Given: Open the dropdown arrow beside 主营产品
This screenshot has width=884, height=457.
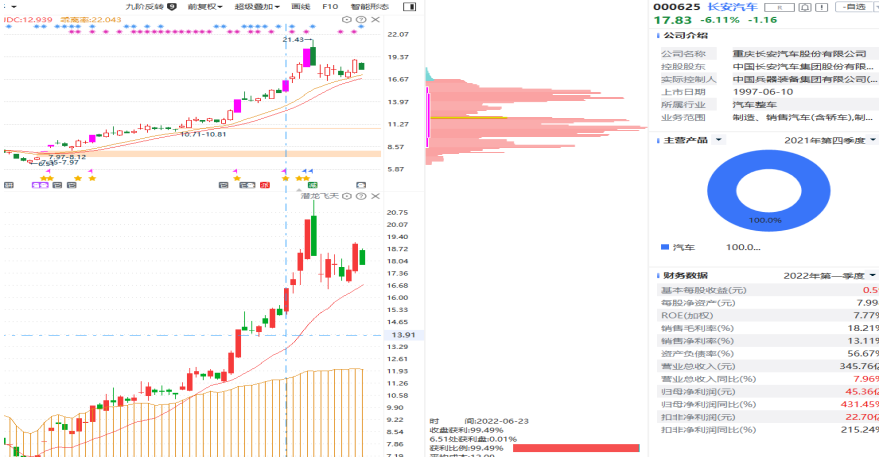Looking at the screenshot, I should (x=718, y=140).
